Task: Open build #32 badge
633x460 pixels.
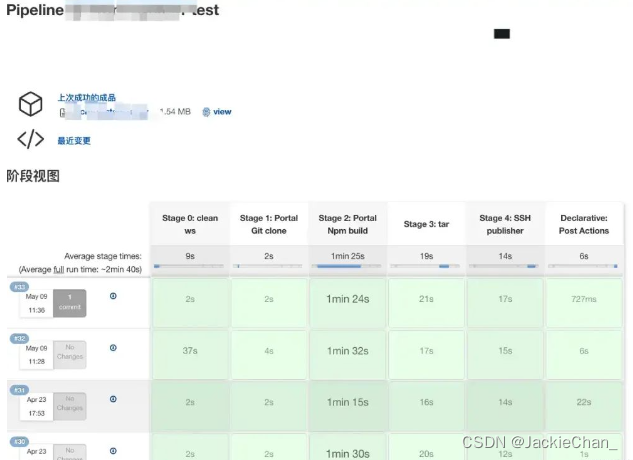Action: (19, 338)
